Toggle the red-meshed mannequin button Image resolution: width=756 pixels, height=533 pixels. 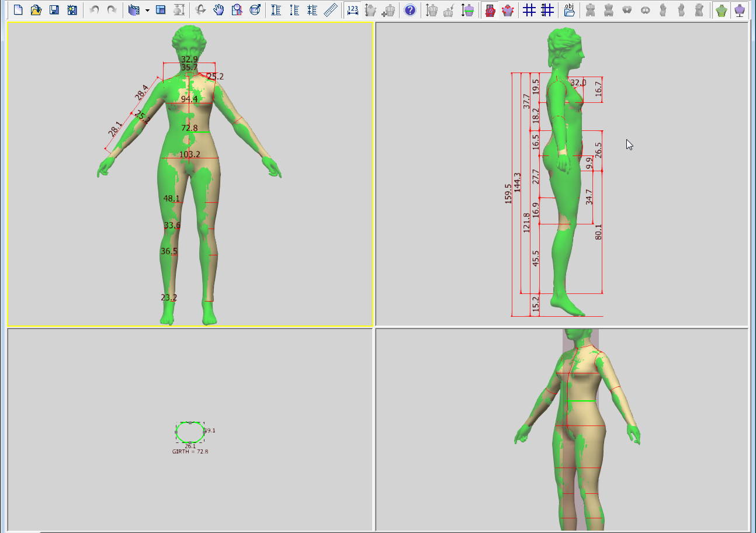point(490,10)
